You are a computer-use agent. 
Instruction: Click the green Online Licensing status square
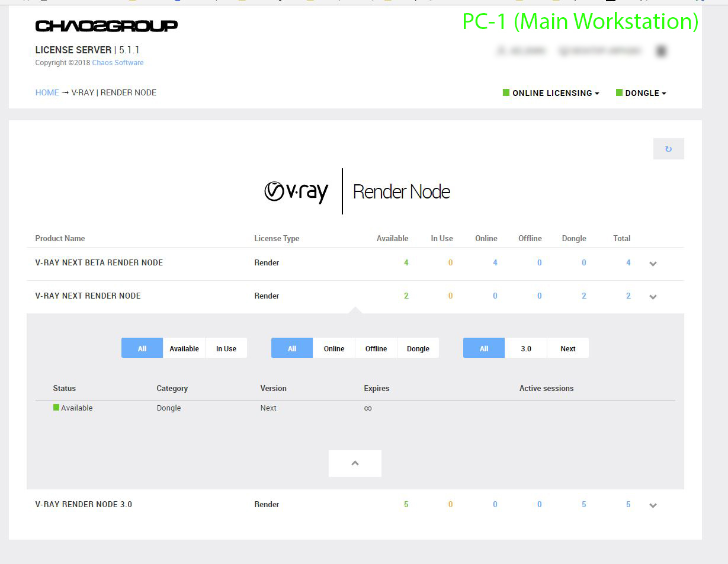[x=506, y=92]
